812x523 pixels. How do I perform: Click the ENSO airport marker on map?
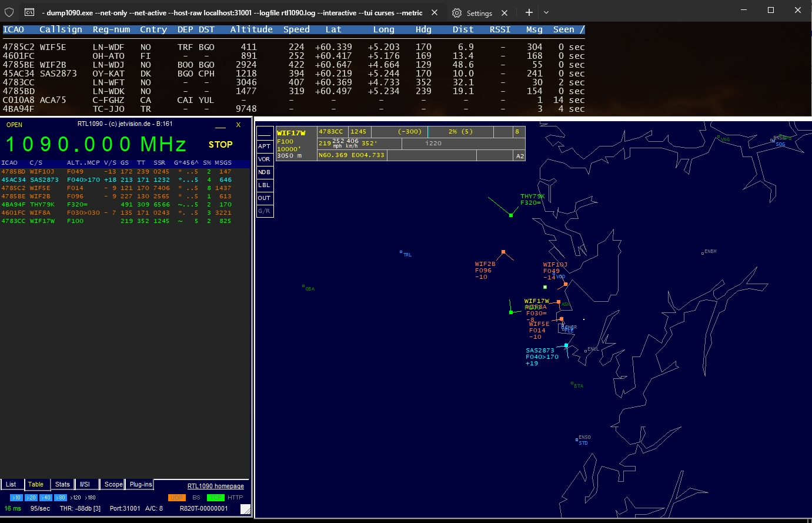point(577,439)
